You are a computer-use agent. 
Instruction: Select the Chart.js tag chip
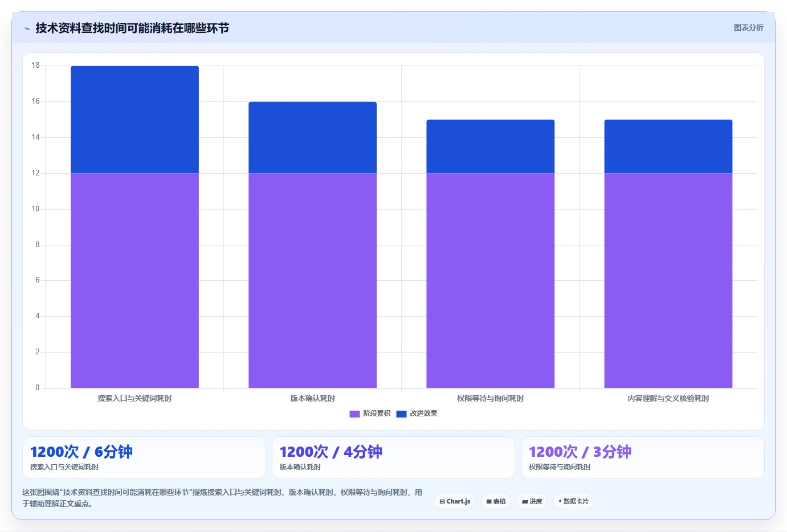click(455, 501)
